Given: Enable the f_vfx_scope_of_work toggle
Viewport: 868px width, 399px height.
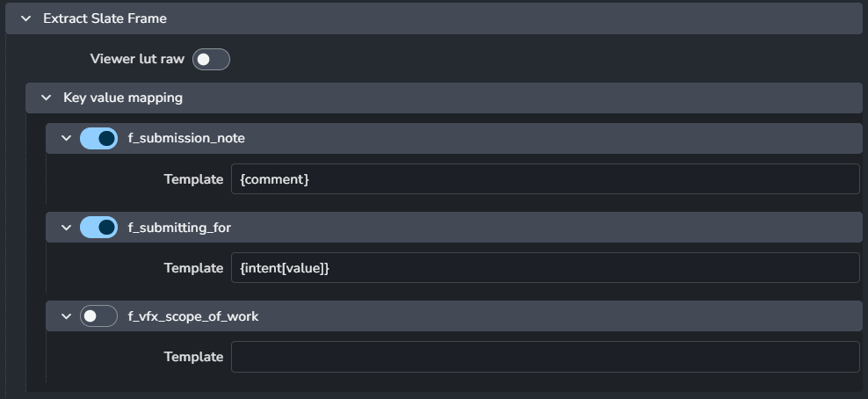Looking at the screenshot, I should pos(98,316).
